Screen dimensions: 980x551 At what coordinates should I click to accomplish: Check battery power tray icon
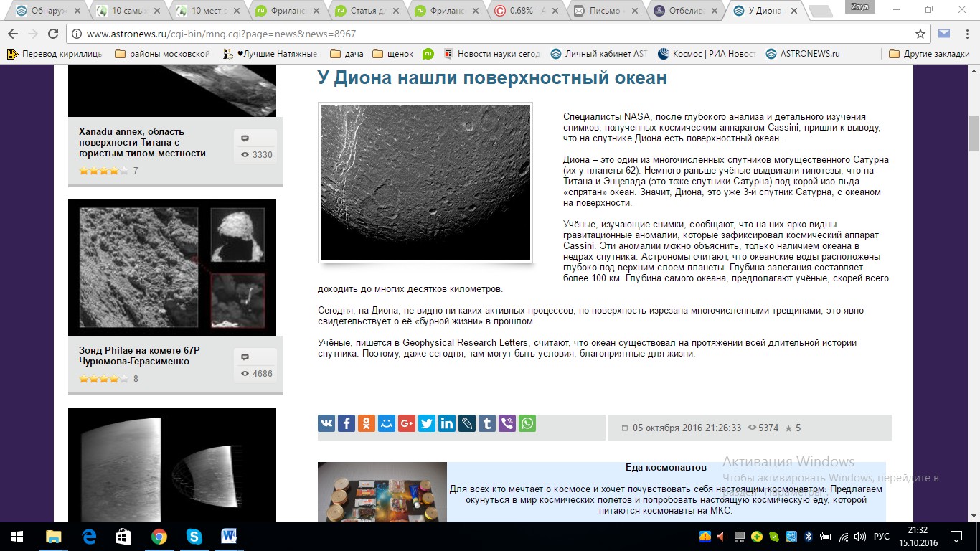coord(826,537)
